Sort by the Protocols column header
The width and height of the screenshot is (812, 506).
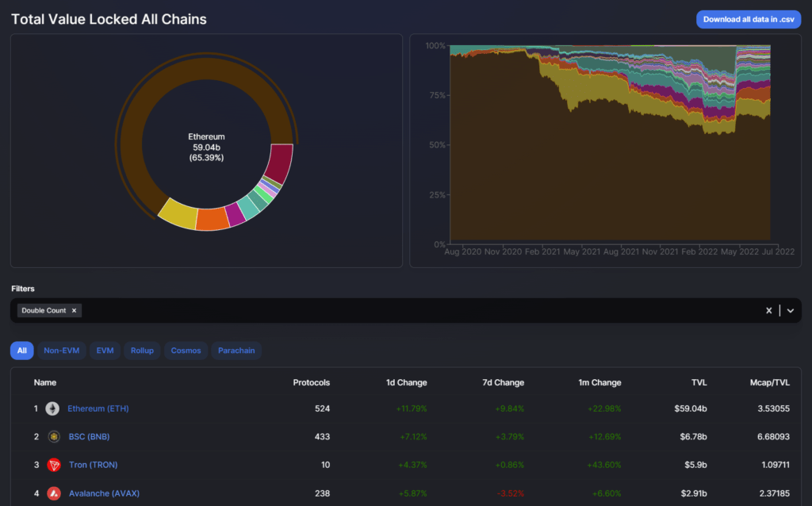(x=311, y=382)
